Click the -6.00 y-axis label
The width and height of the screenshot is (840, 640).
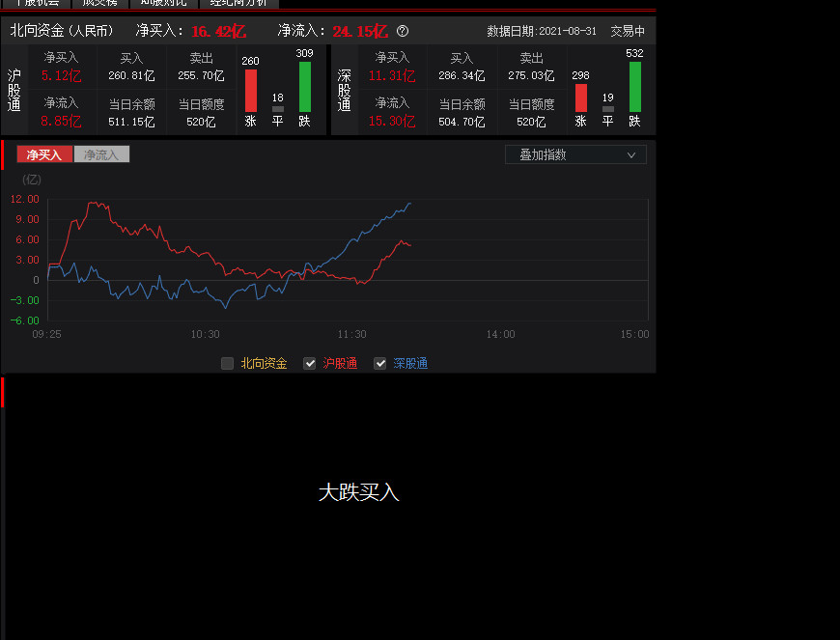tap(25, 320)
